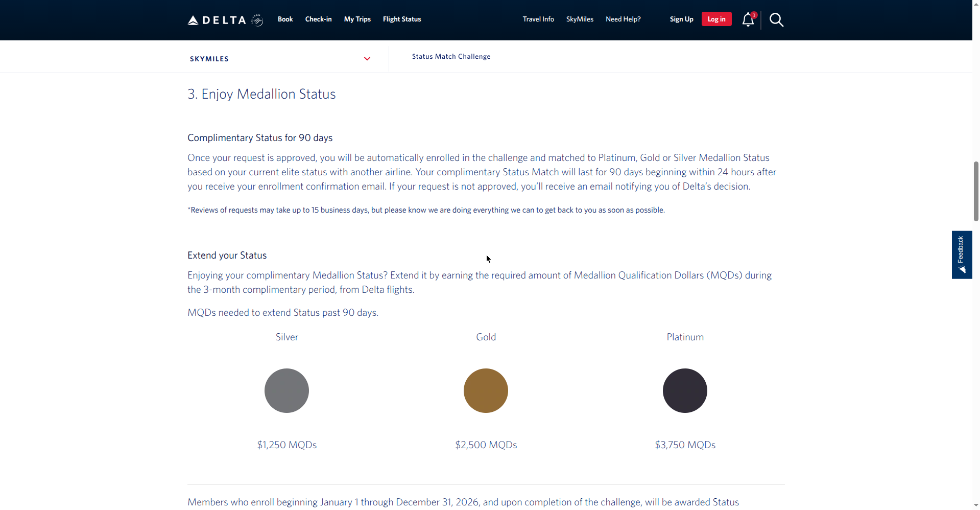980x510 pixels.
Task: Click the Delta logo in header
Action: click(225, 20)
